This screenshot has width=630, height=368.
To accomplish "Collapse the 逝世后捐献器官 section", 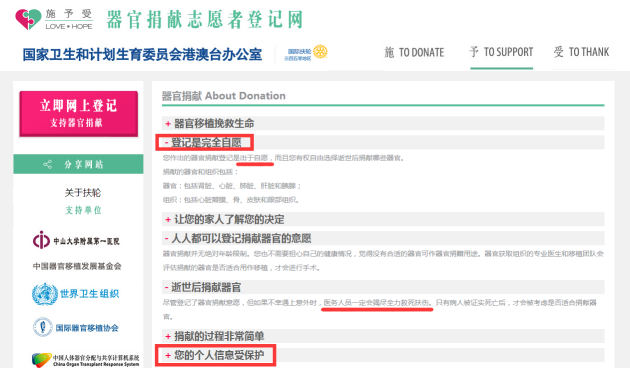I will click(383, 287).
